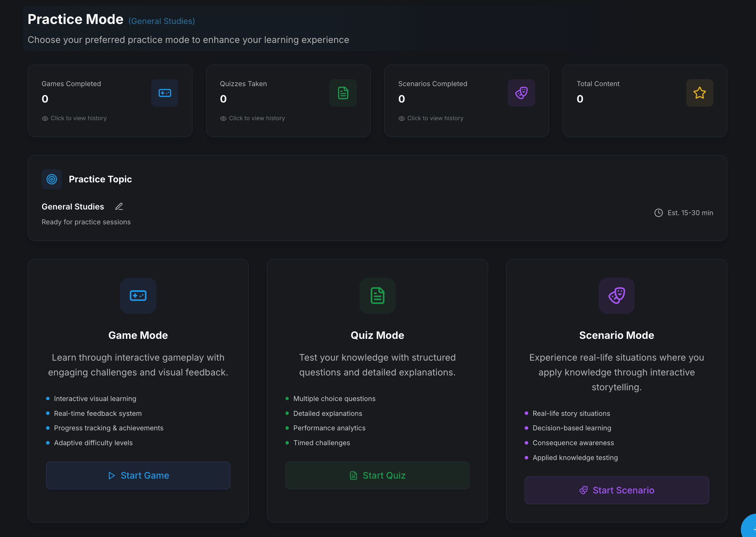The image size is (756, 537).
Task: Click the large Quiz Mode document icon
Action: (x=377, y=296)
